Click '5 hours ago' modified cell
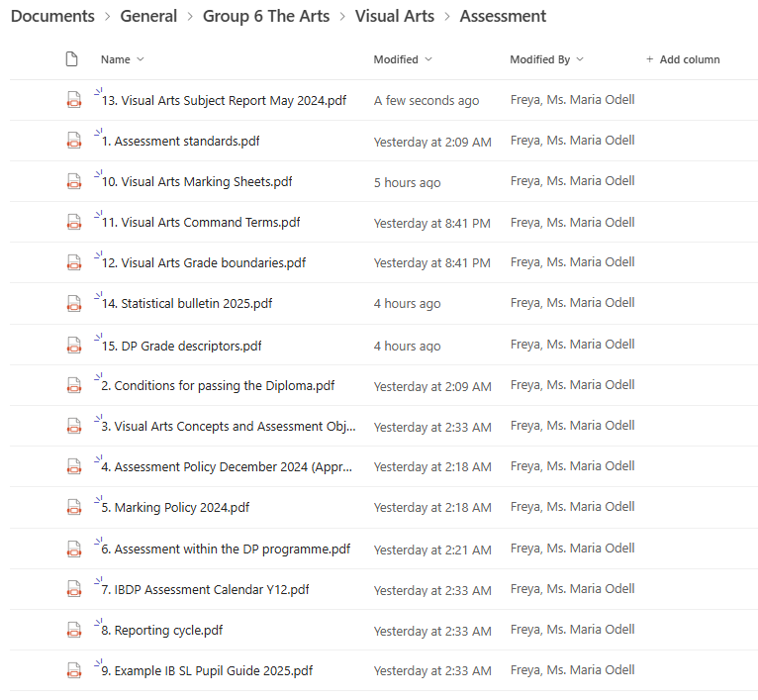 (x=407, y=183)
